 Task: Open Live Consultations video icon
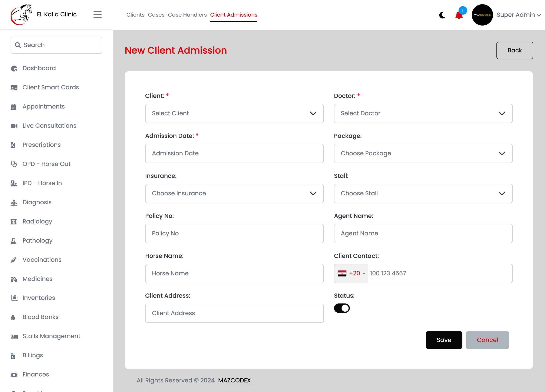14,126
